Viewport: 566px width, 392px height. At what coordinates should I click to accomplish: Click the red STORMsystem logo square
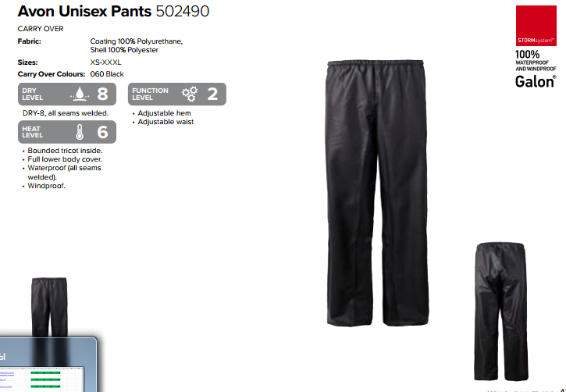[x=536, y=26]
